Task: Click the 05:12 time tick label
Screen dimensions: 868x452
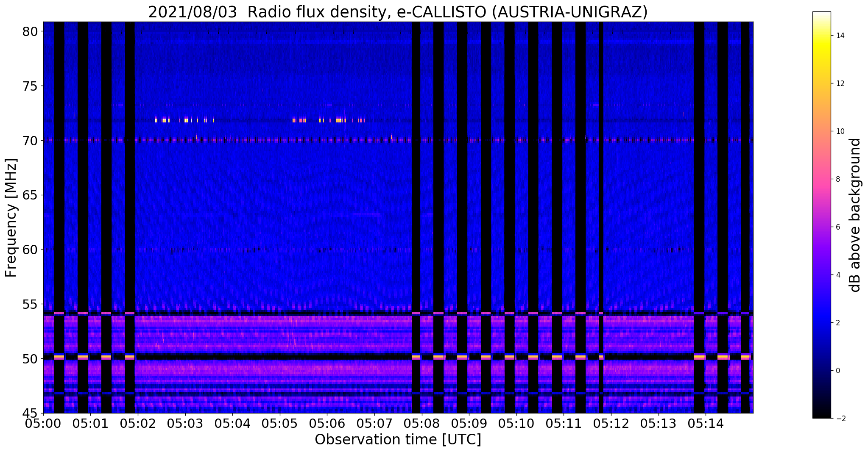Action: 611,424
